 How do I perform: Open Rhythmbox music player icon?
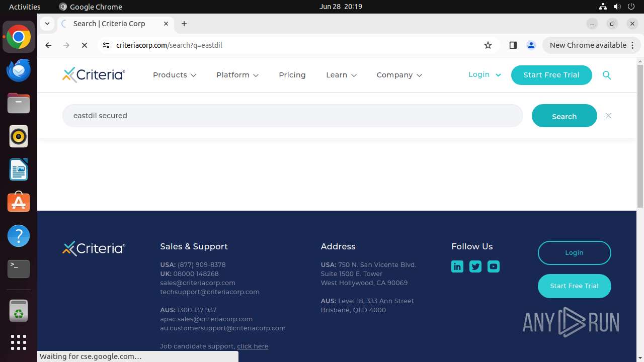(x=19, y=136)
